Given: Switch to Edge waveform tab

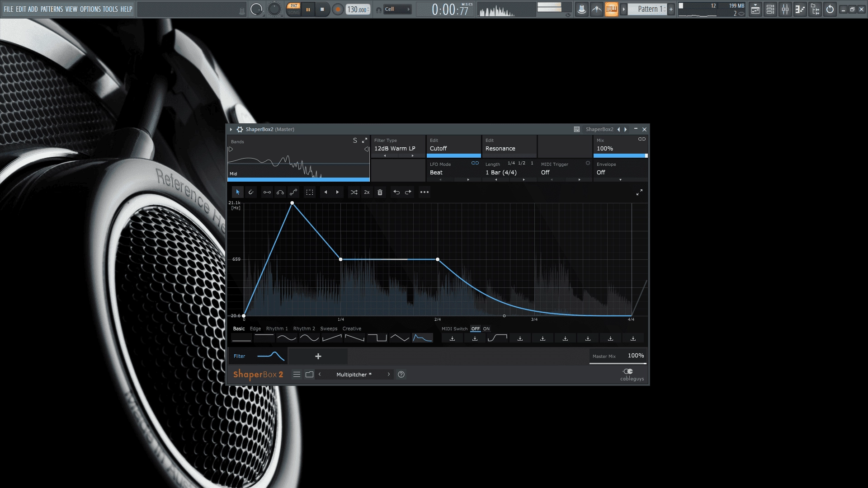Looking at the screenshot, I should (x=255, y=329).
